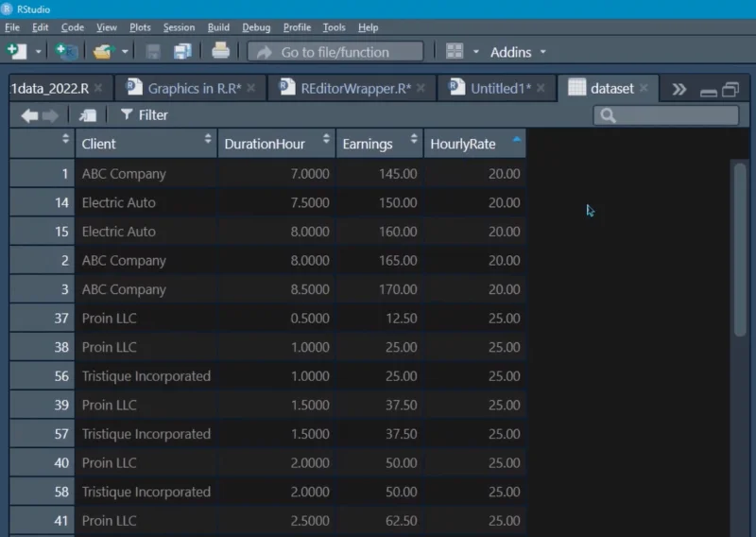Click the Save current document icon
Viewport: 756px width, 537px height.
coord(153,51)
